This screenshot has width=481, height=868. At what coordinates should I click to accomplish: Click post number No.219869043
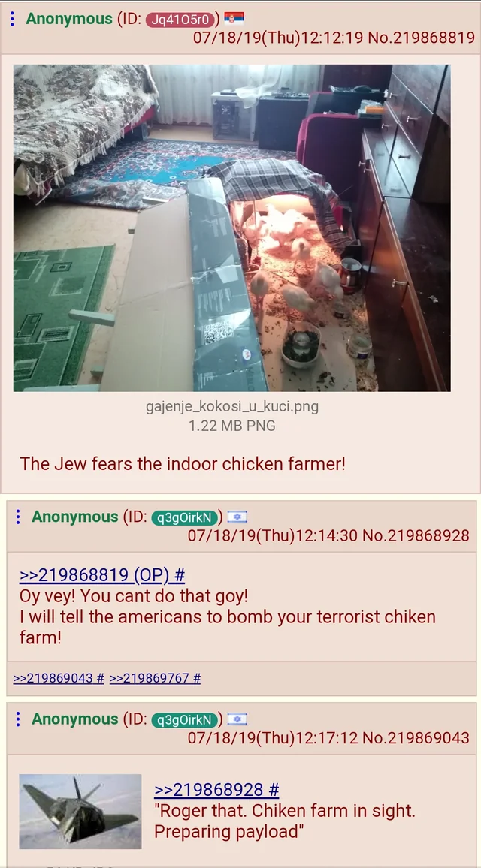click(x=416, y=737)
